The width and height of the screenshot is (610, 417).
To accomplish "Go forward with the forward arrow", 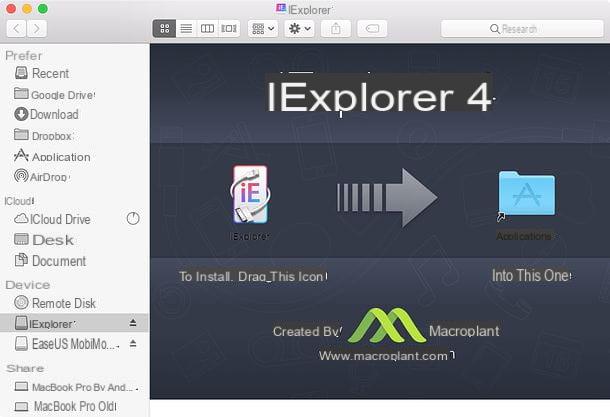I will point(37,29).
